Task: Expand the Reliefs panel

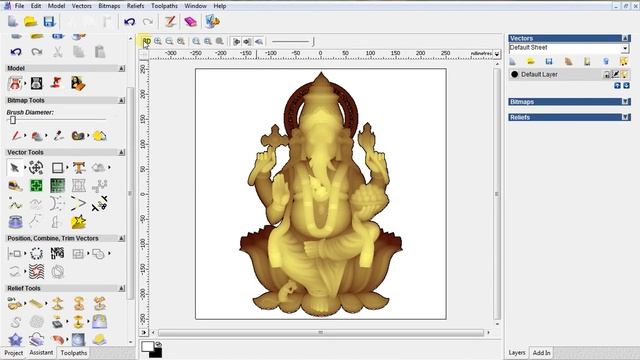Action: (625, 117)
